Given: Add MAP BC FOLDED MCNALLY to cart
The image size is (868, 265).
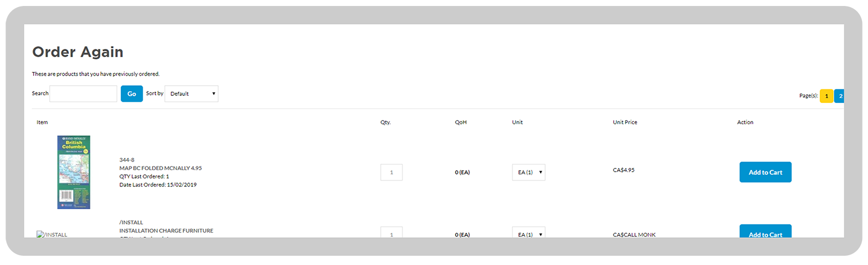Looking at the screenshot, I should coord(765,172).
